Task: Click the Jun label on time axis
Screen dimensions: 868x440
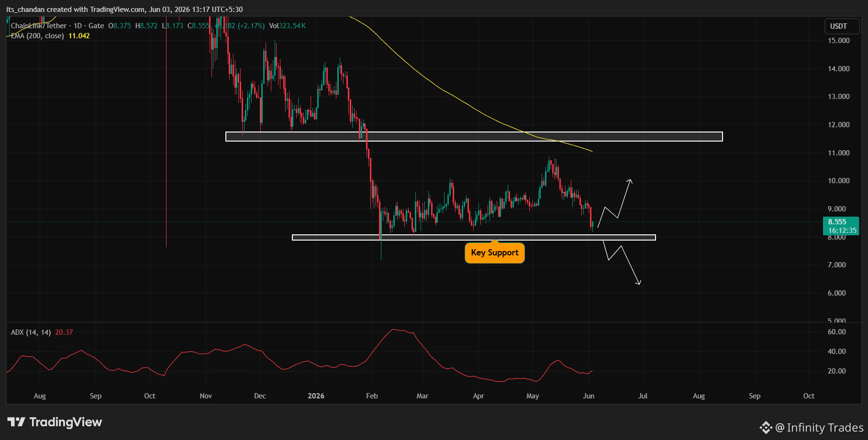Action: pyautogui.click(x=589, y=396)
